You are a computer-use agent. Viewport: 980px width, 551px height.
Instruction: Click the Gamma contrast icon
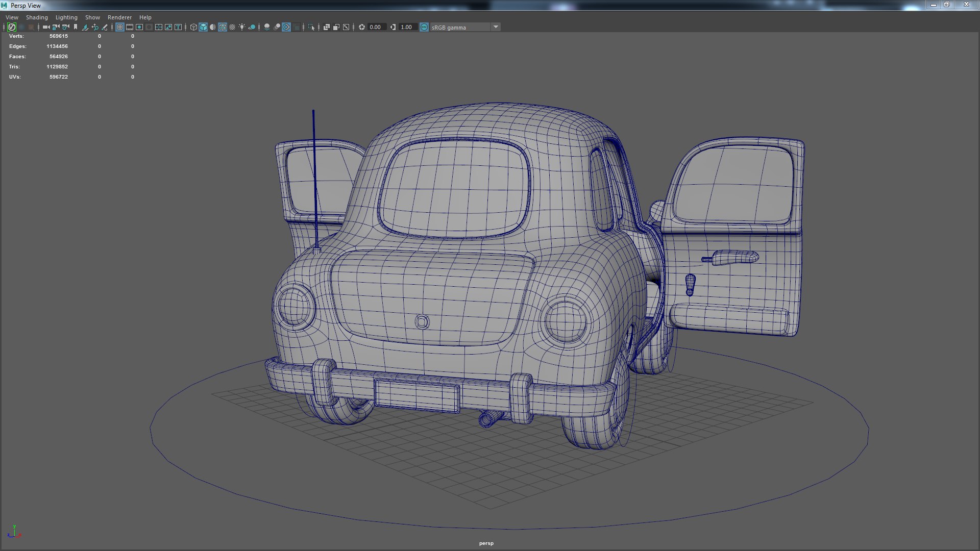393,27
